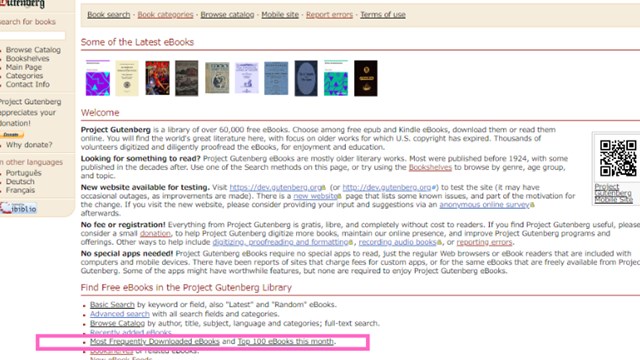Open the http://dev.gutenberg.org link
This screenshot has width=640, height=360.
point(387,187)
